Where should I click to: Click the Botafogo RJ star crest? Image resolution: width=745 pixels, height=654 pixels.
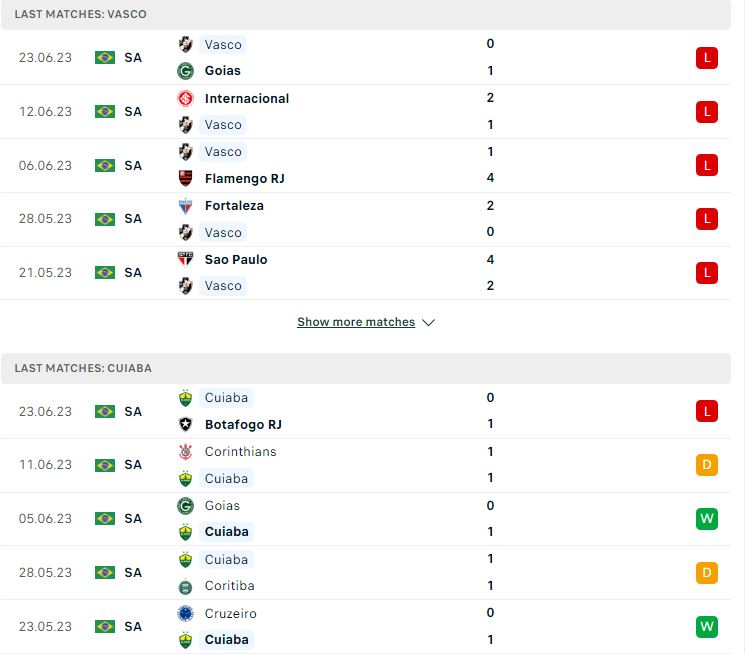coord(185,424)
